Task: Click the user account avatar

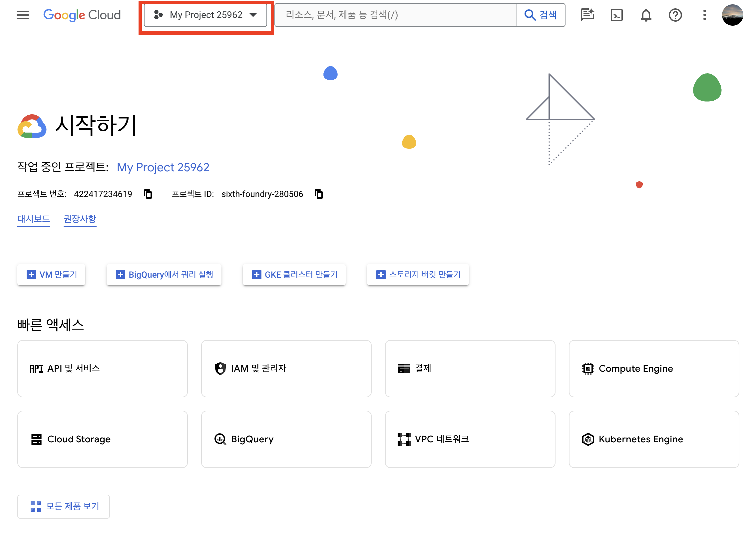Action: 732,15
